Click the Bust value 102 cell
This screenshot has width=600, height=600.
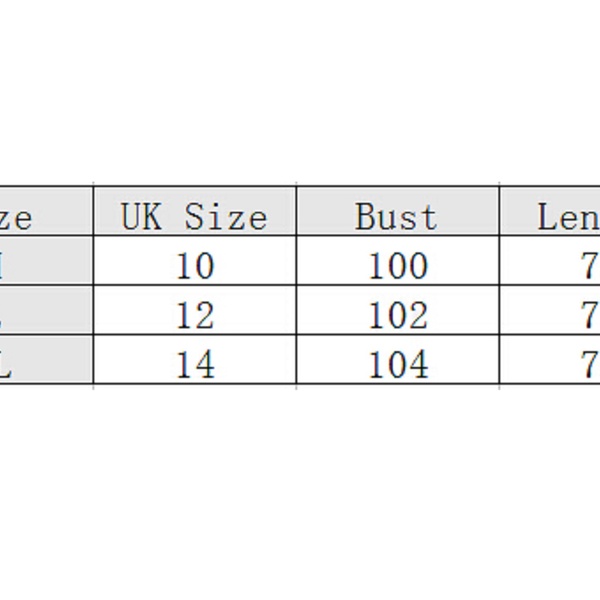pos(397,316)
